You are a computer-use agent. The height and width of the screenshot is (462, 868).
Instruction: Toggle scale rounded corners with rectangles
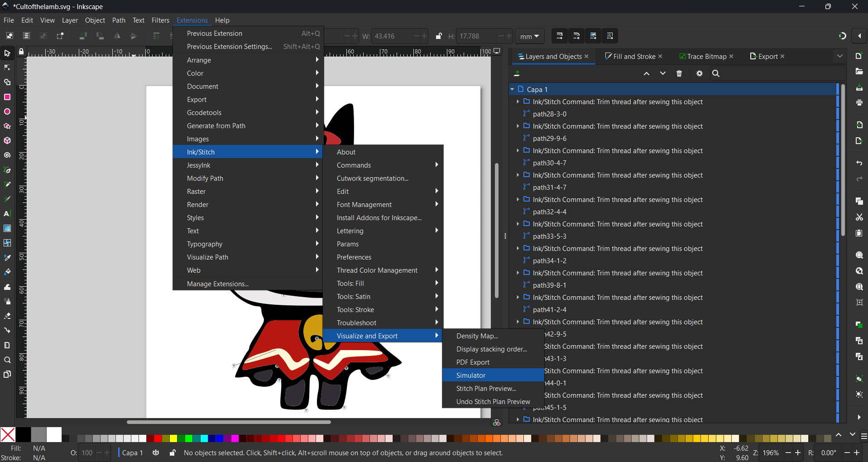(x=576, y=36)
